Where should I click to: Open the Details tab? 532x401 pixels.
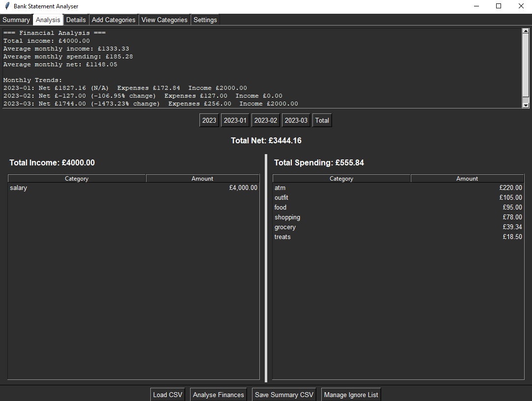76,20
